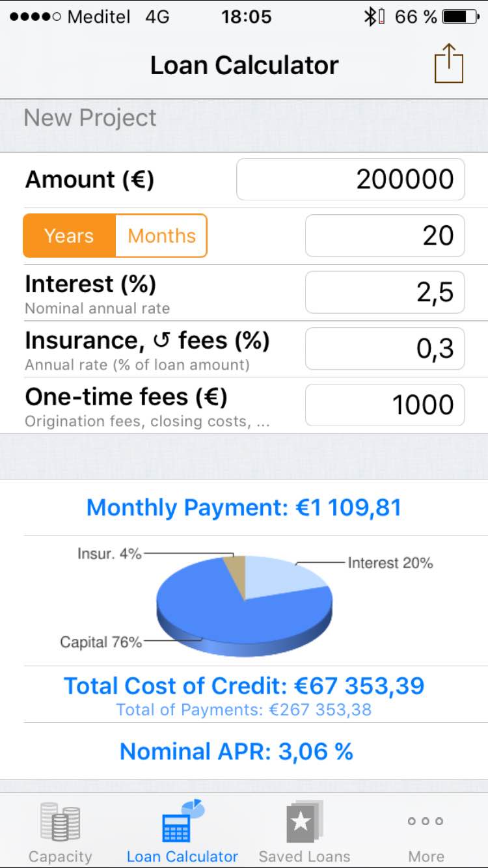Tap the share icon in header

click(x=449, y=64)
